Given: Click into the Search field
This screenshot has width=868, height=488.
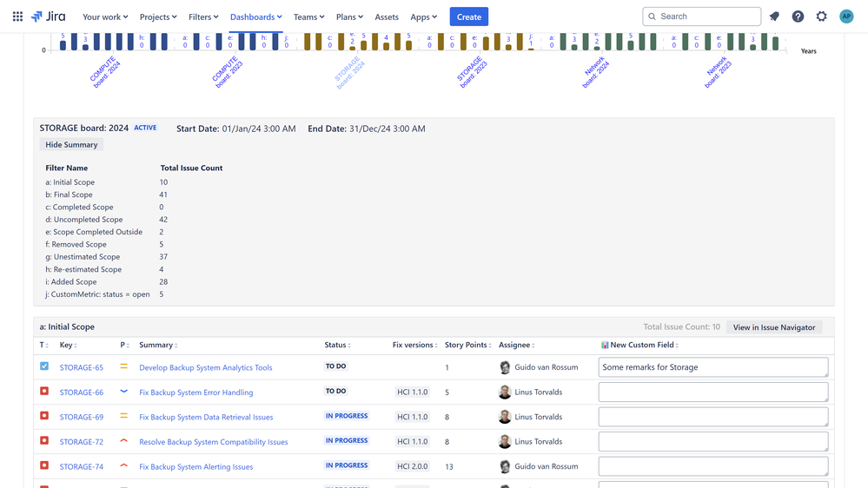Looking at the screenshot, I should (701, 16).
